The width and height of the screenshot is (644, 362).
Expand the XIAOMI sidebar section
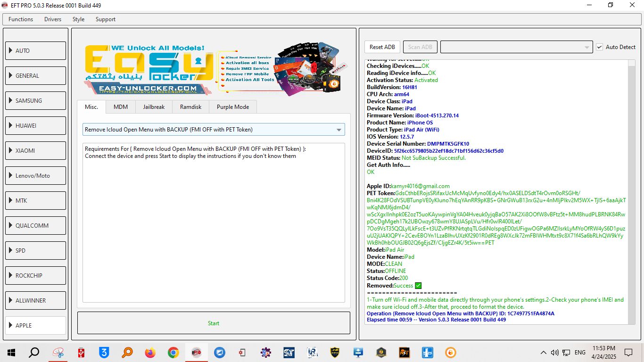(x=35, y=150)
